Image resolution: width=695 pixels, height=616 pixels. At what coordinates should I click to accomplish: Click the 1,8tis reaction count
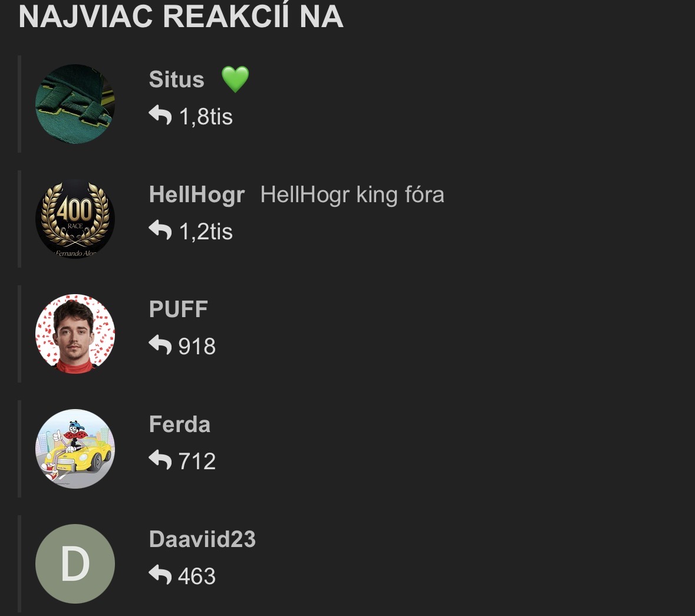pyautogui.click(x=206, y=117)
